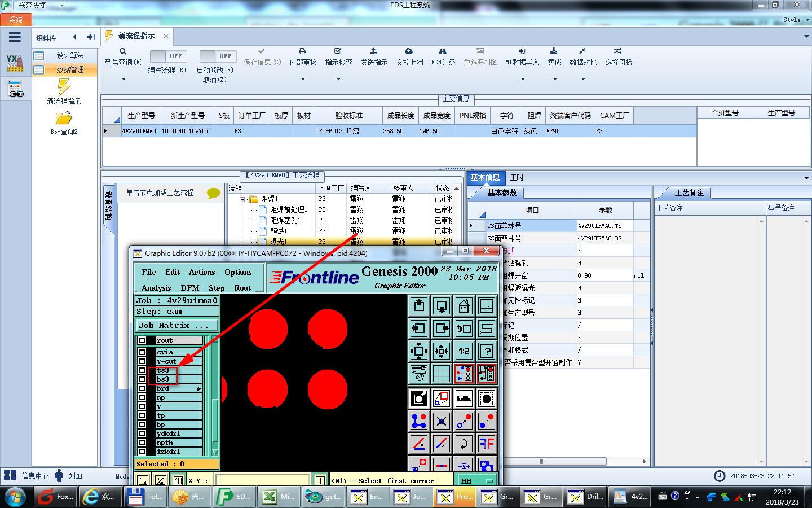Screen dimensions: 812x508
Task: Open the dropdown arrow under 数据对比
Action: tap(583, 80)
